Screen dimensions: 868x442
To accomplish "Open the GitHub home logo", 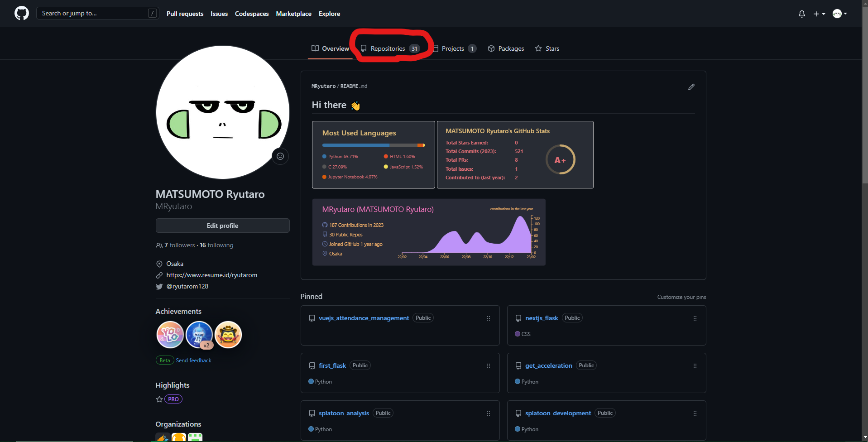I will click(x=22, y=13).
